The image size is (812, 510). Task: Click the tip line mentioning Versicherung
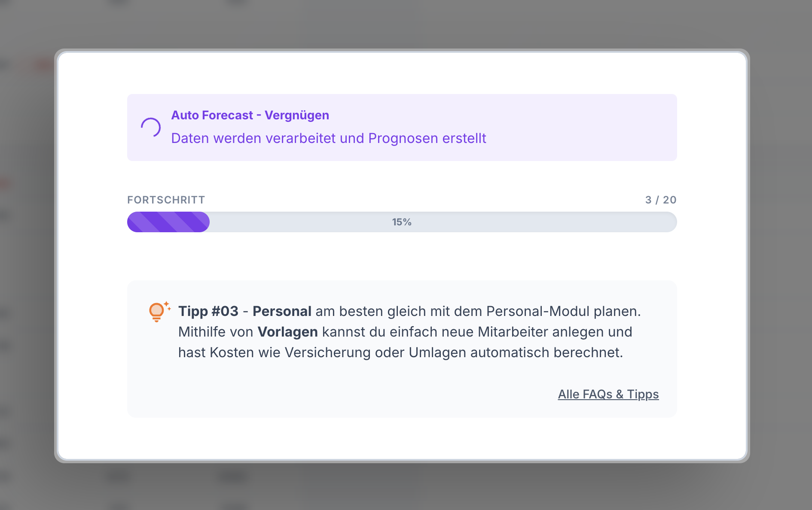tap(400, 352)
